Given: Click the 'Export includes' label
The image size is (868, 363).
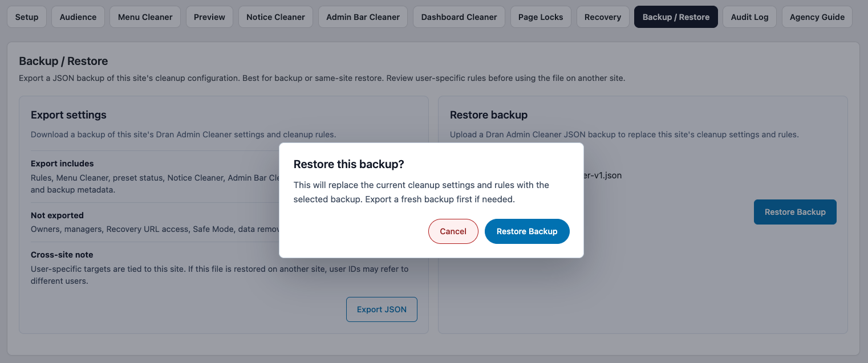Looking at the screenshot, I should 62,164.
